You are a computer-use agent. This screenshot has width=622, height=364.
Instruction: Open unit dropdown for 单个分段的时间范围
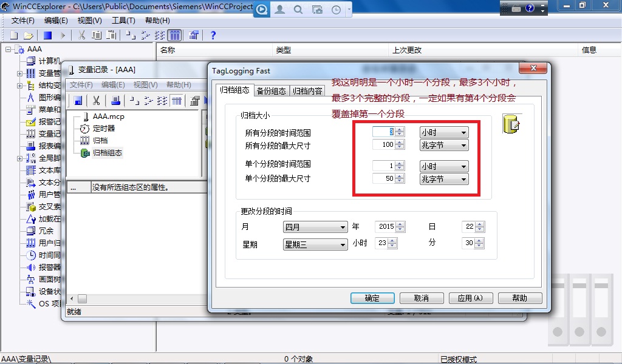pyautogui.click(x=444, y=166)
